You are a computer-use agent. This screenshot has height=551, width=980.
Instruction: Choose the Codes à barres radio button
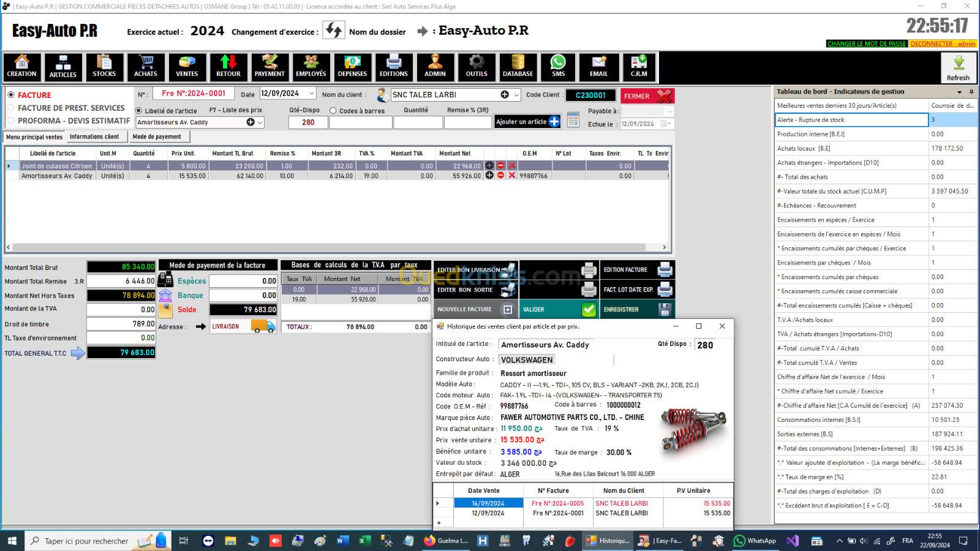click(x=333, y=111)
